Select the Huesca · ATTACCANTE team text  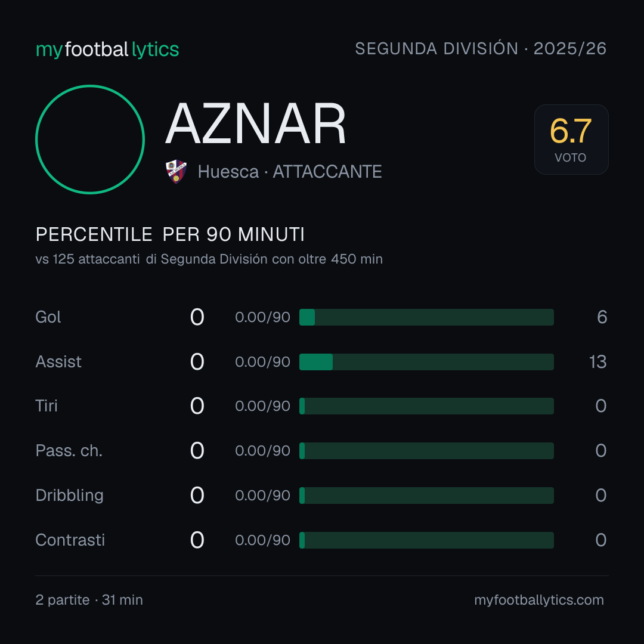pos(290,172)
